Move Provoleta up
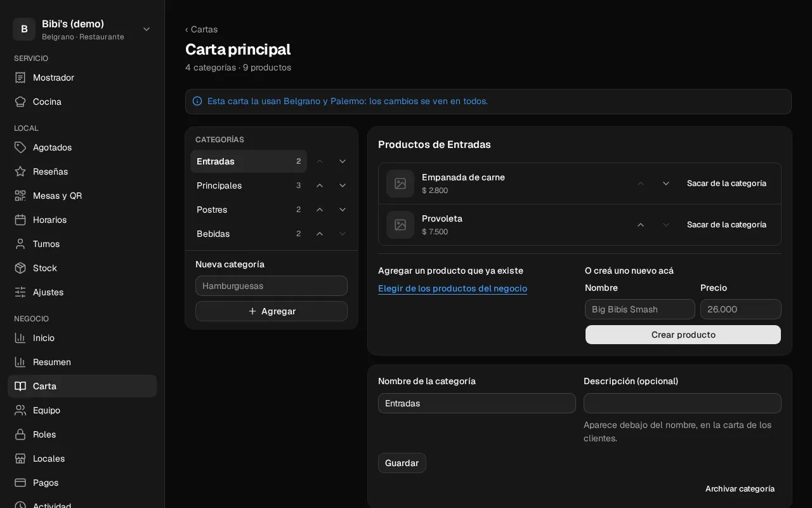 [x=641, y=225]
